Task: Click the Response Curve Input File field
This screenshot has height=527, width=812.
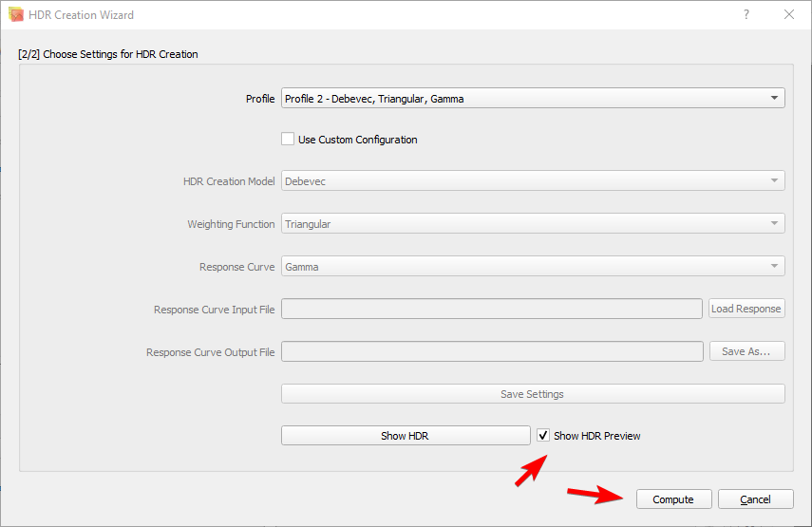Action: [491, 309]
